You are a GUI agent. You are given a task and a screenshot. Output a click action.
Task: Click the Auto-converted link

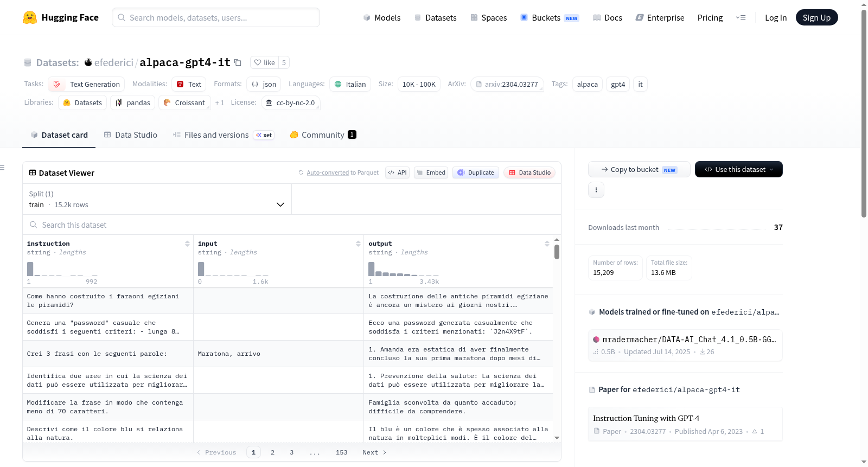tap(328, 172)
